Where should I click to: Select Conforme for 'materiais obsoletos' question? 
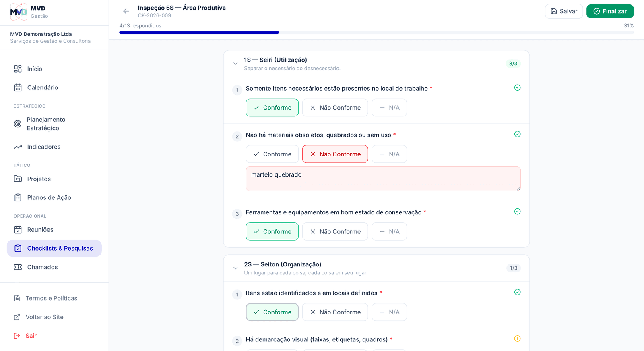pyautogui.click(x=272, y=154)
